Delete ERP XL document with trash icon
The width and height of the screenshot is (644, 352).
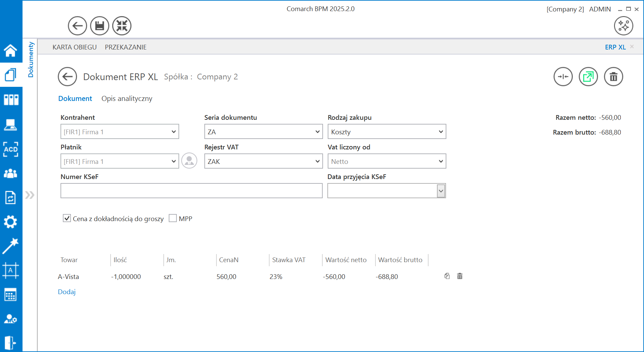click(613, 77)
